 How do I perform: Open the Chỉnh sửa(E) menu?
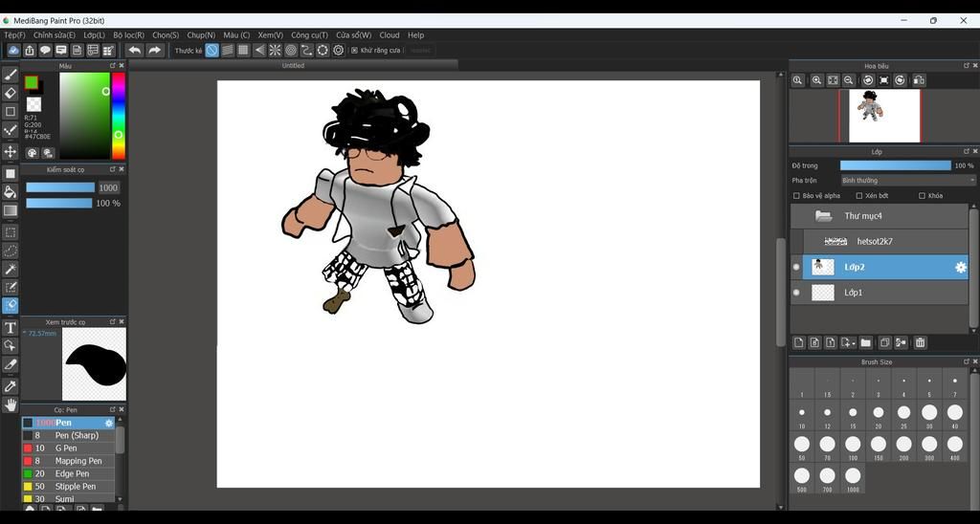[x=55, y=35]
